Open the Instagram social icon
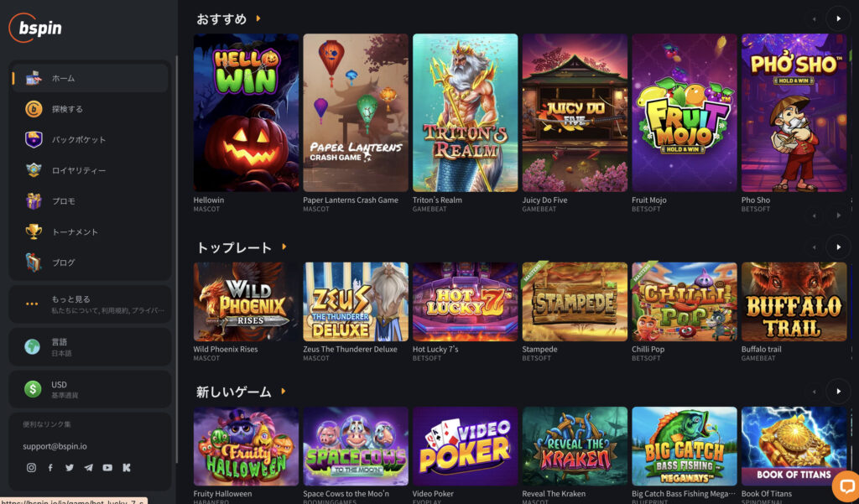Viewport: 859px width, 504px height. click(31, 468)
